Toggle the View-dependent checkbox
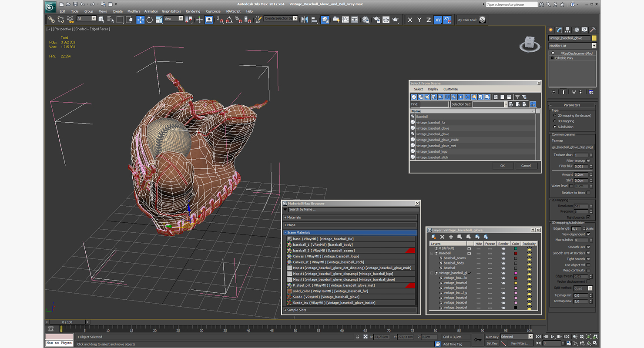644x348 pixels. (588, 234)
